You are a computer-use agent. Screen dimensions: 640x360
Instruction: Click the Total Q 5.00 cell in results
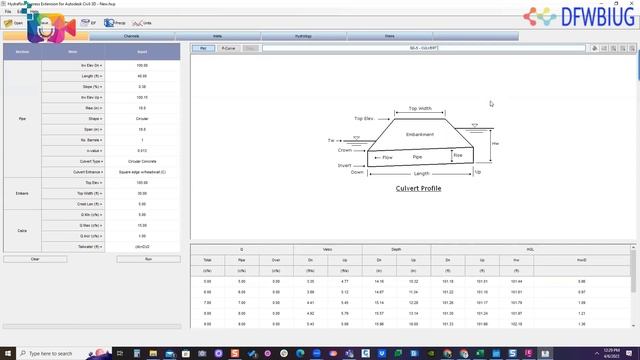tap(207, 281)
